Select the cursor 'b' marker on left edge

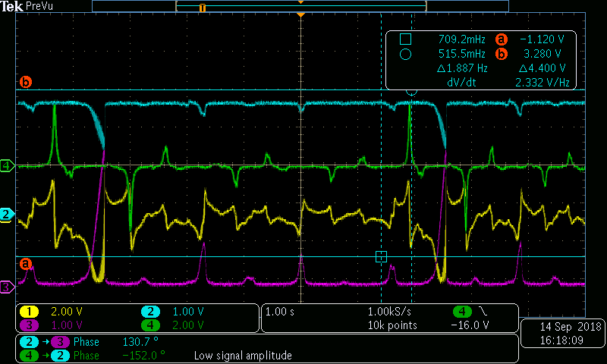click(x=27, y=82)
